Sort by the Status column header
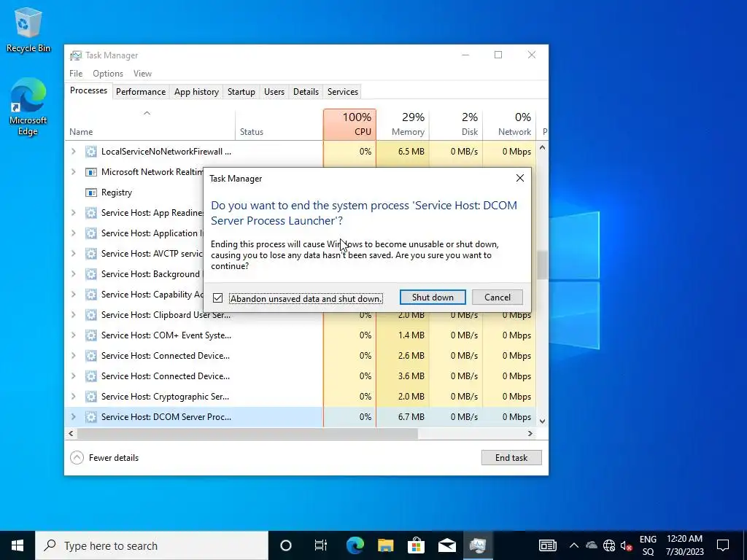 (279, 125)
